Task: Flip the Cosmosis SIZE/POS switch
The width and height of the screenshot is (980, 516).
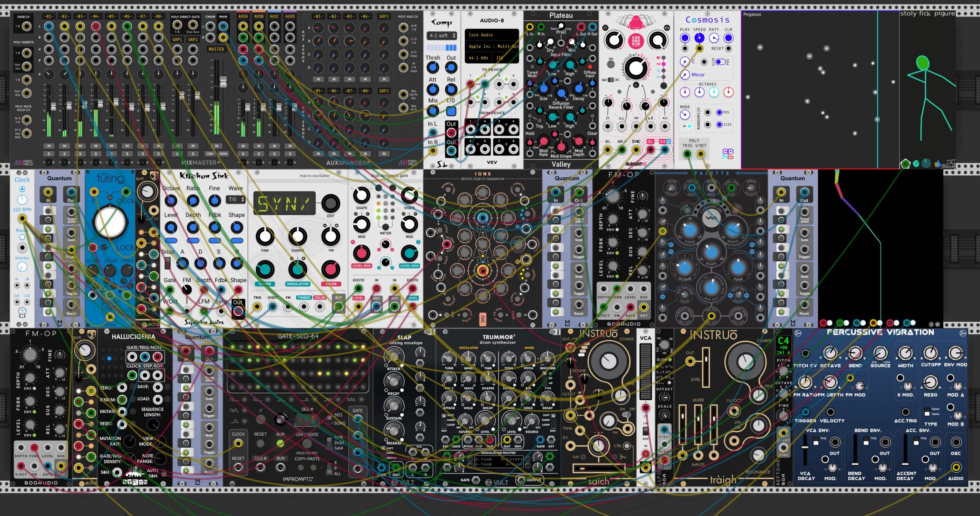Action: [720, 62]
